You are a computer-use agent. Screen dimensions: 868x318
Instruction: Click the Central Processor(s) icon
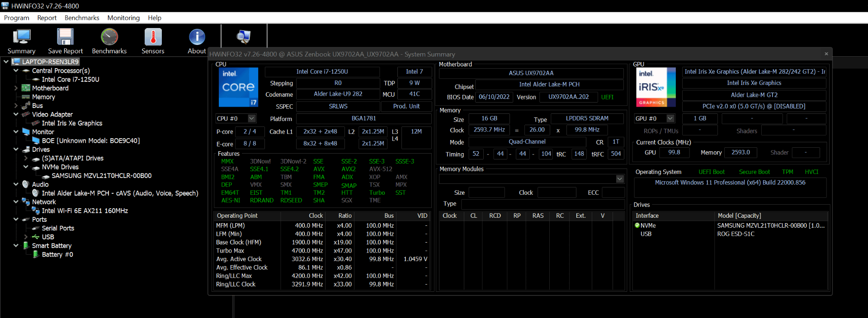(x=26, y=70)
